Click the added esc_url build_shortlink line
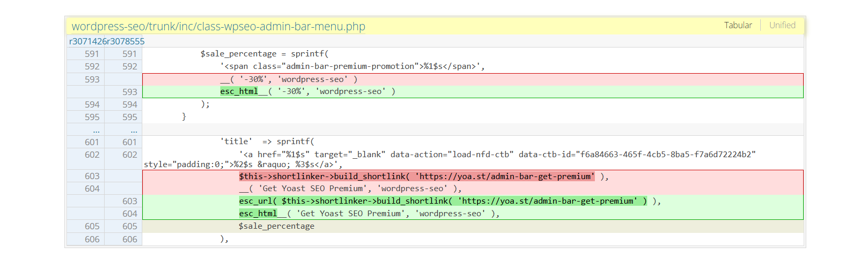Image resolution: width=868 pixels, height=258 pixels. [449, 201]
